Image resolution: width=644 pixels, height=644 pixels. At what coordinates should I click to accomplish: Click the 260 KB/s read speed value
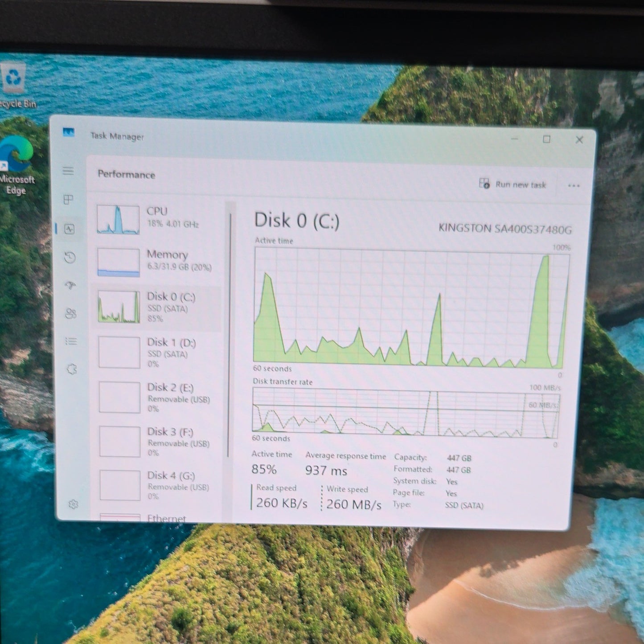pyautogui.click(x=282, y=503)
